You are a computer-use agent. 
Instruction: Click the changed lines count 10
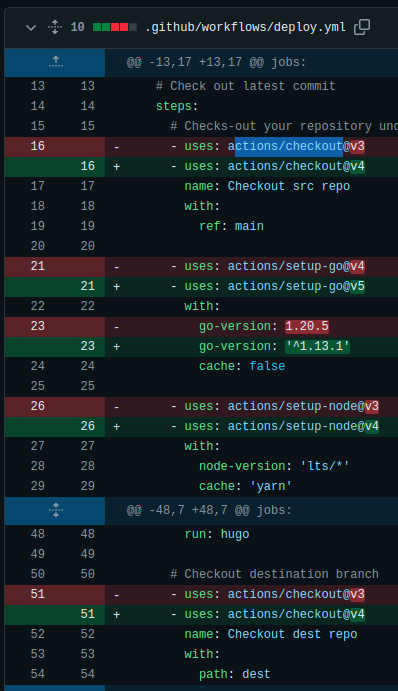tap(78, 27)
